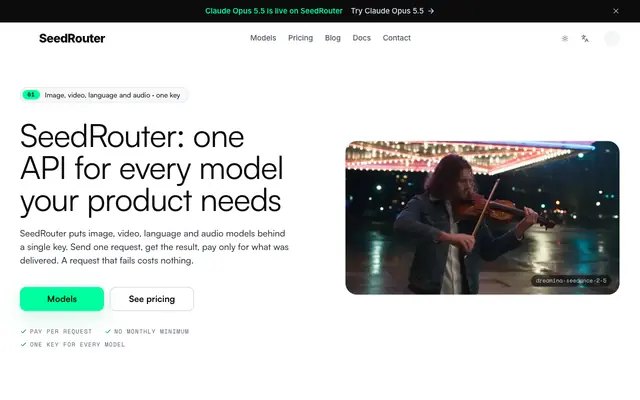Open the Pricing nav item

pyautogui.click(x=300, y=38)
